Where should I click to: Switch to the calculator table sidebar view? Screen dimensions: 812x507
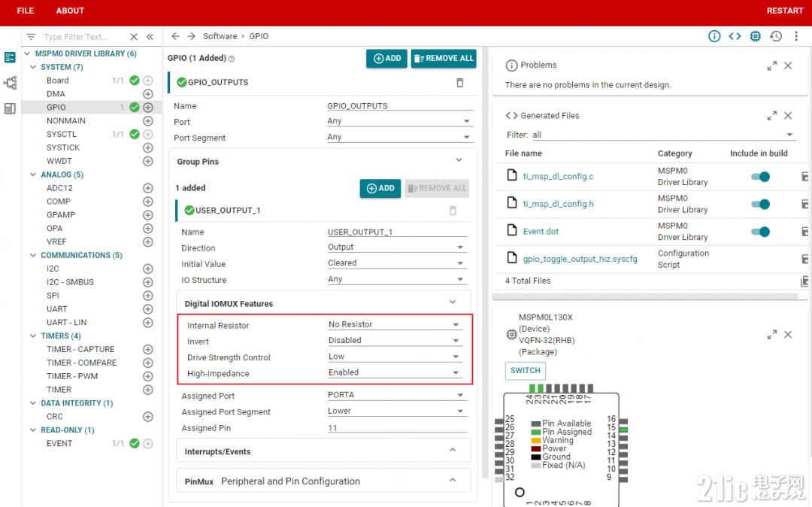coord(10,108)
